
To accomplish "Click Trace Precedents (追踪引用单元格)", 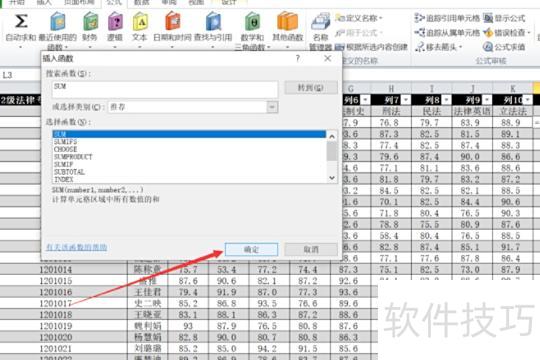I will pos(447,18).
